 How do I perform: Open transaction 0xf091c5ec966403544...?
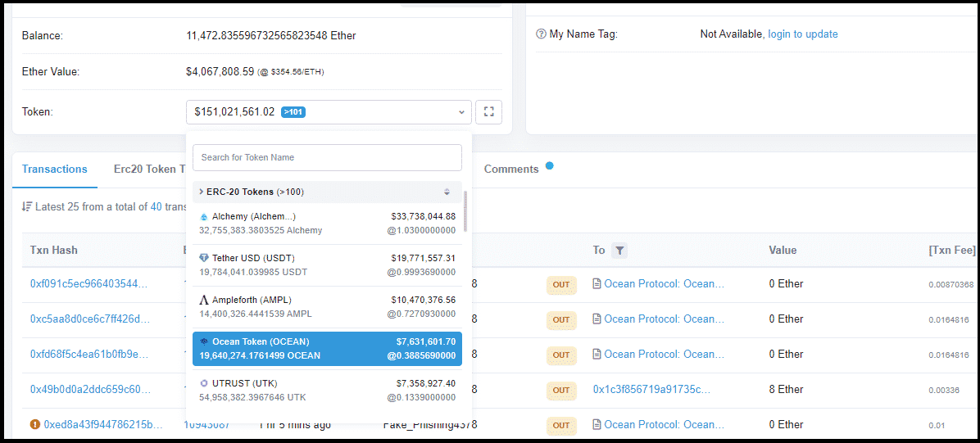[x=88, y=283]
